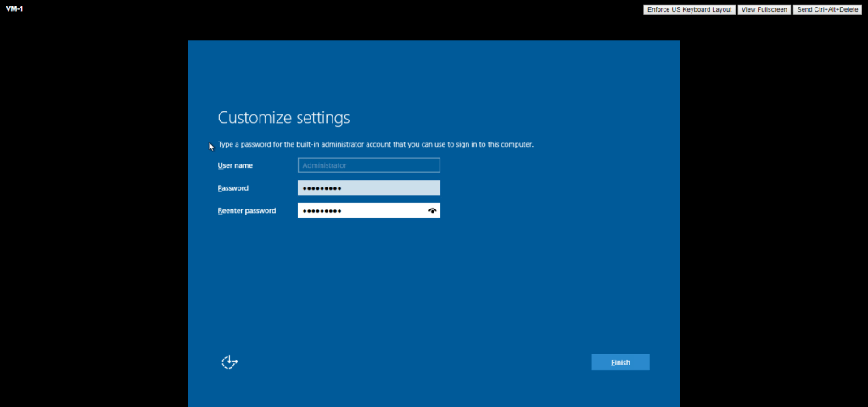
Task: Reveal the reentered password with eye icon
Action: 432,210
